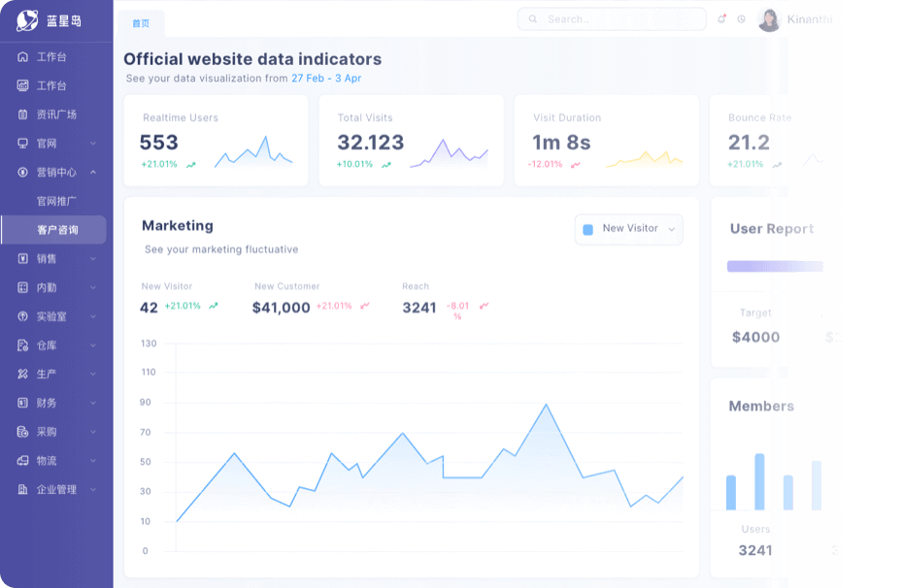The image size is (903, 588).
Task: Click the clock history icon
Action: [x=742, y=18]
